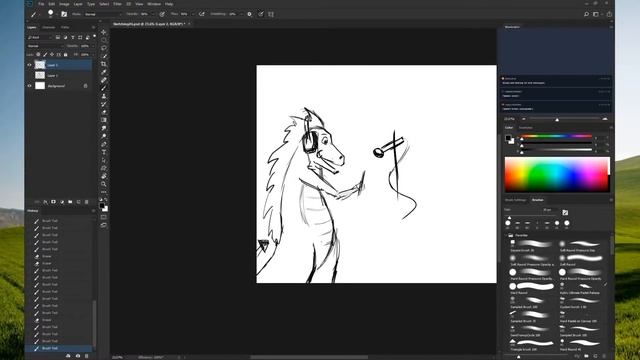
Task: Select the Pen tool
Action: pyautogui.click(x=104, y=144)
